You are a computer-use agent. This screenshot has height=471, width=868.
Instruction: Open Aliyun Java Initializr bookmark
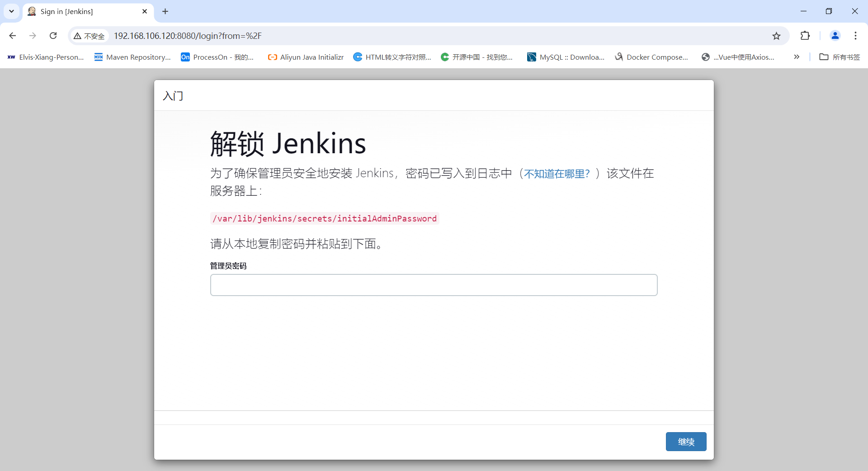click(x=306, y=57)
